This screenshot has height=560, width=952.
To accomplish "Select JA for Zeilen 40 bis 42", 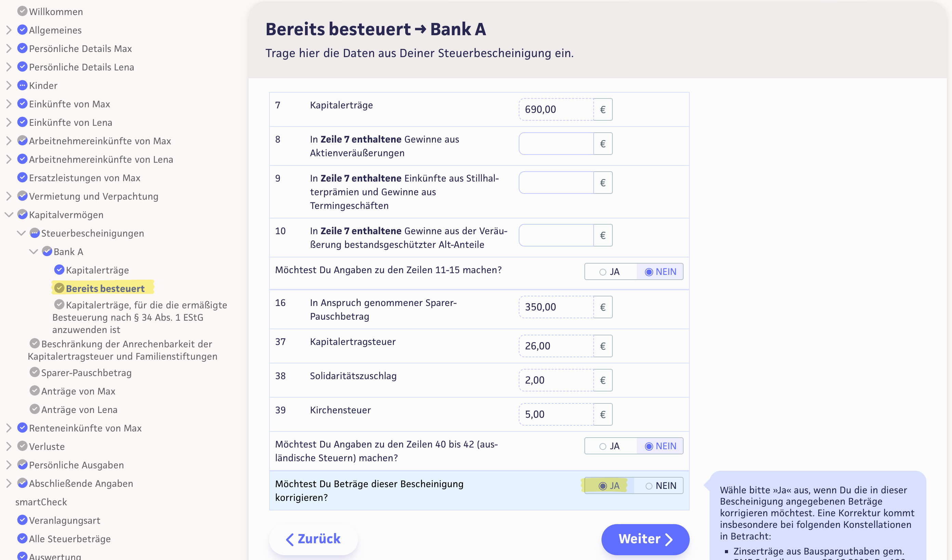I will pyautogui.click(x=609, y=446).
